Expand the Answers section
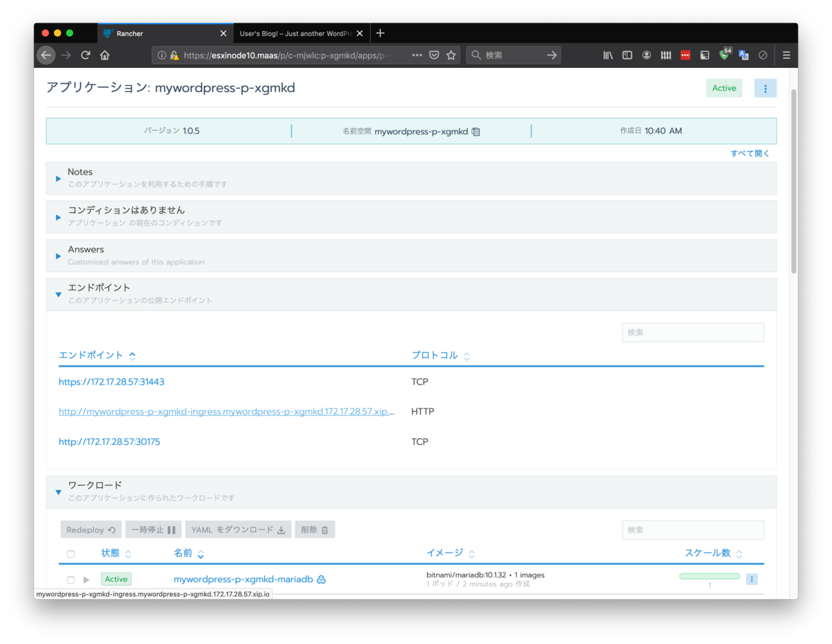This screenshot has height=644, width=832. (58, 256)
